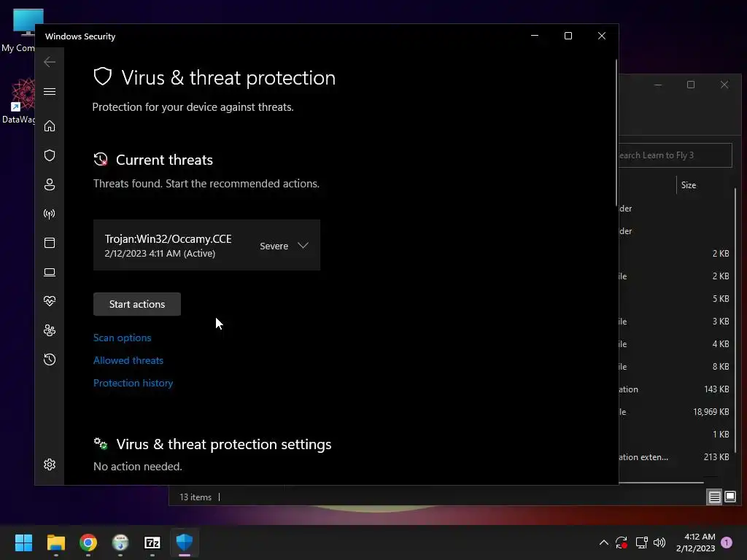
Task: Select the 18,969 KB file row in Explorer
Action: (675, 412)
